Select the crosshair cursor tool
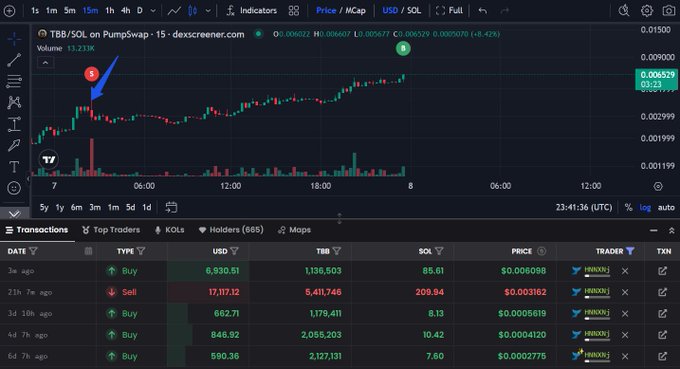680x369 pixels. pyautogui.click(x=14, y=39)
